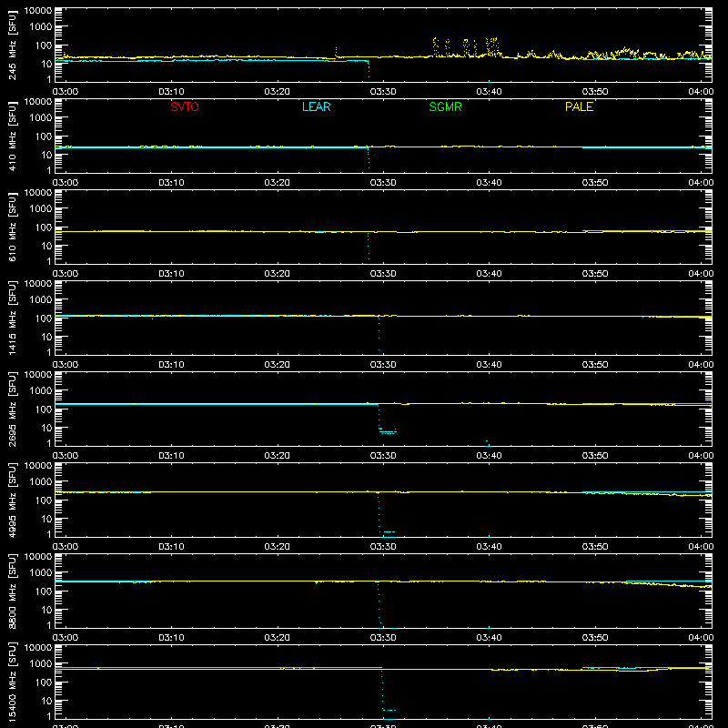
Task: Click 03:10 tick label under 4995 MHz panel
Action: tap(171, 547)
